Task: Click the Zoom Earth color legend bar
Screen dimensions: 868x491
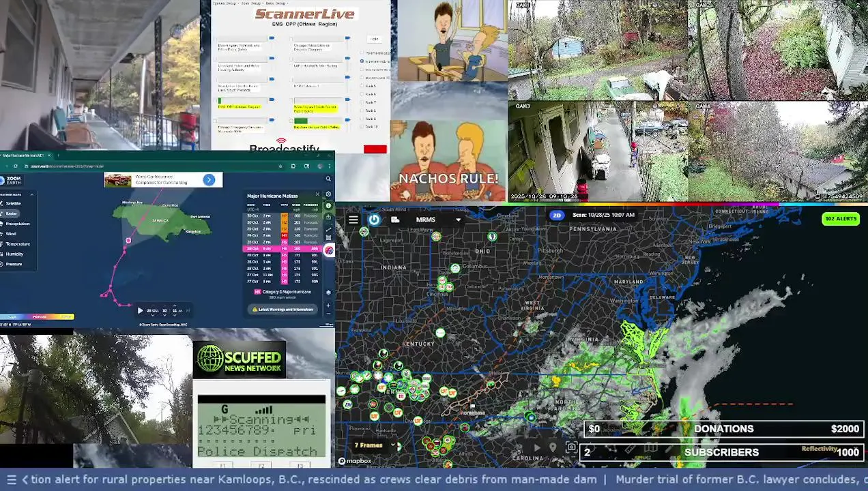Action: (37, 316)
